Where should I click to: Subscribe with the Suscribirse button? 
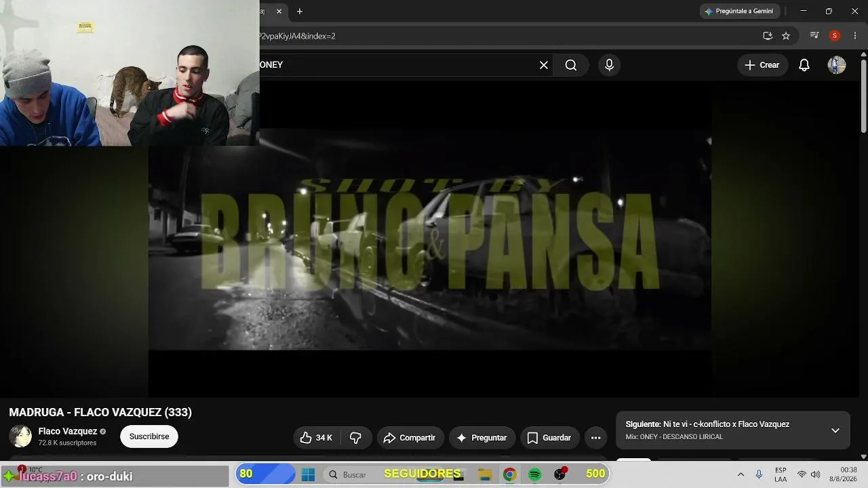pyautogui.click(x=149, y=436)
